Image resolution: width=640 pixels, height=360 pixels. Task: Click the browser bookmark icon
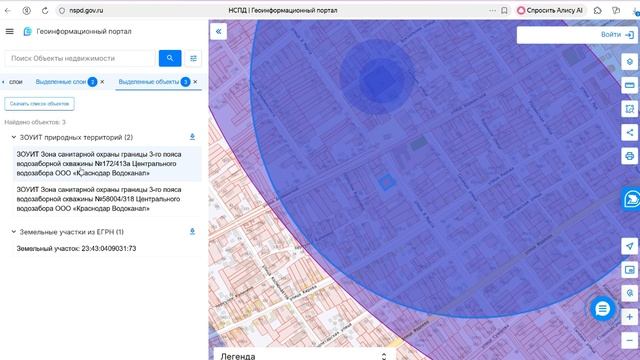tap(504, 11)
